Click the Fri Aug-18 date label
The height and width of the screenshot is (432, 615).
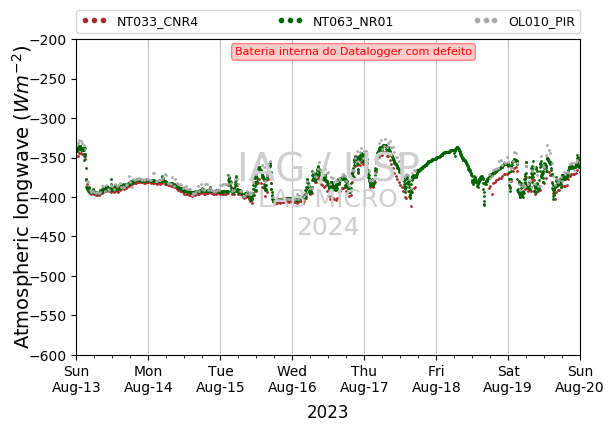436,379
